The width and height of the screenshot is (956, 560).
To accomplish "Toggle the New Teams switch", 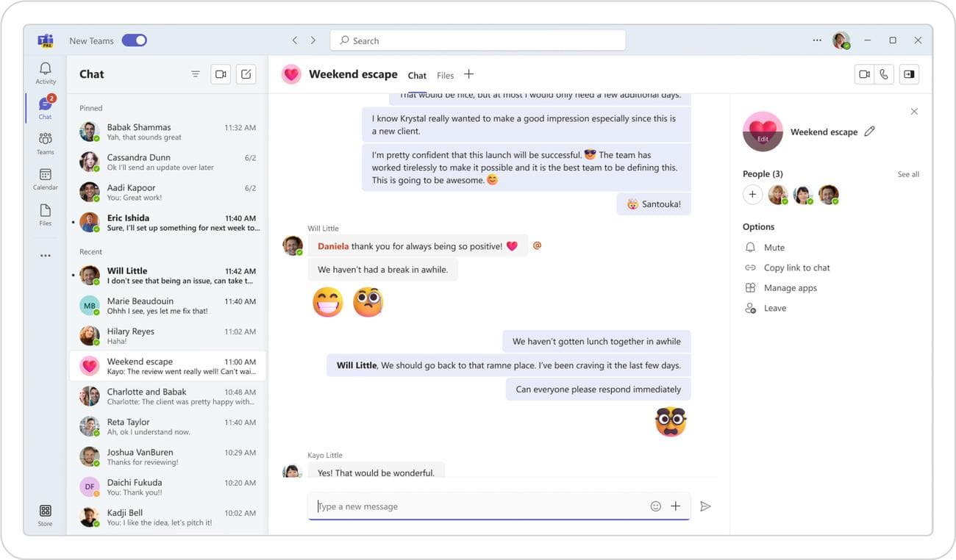I will click(x=134, y=40).
